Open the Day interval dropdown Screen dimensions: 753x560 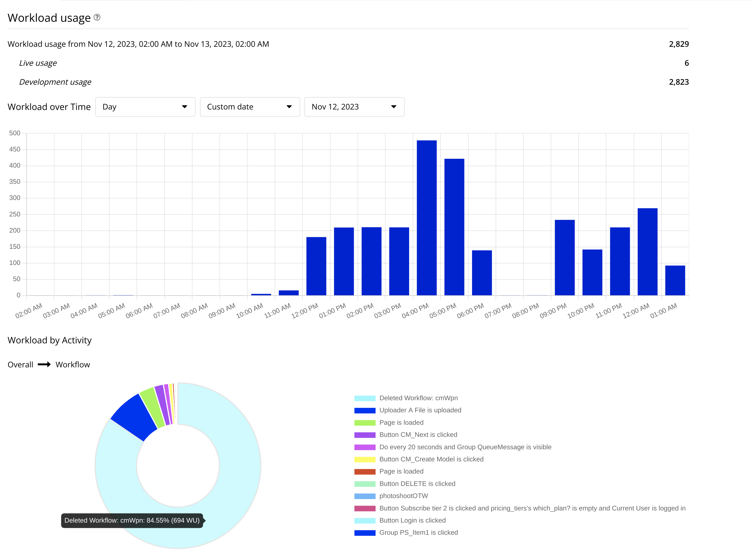pos(145,107)
